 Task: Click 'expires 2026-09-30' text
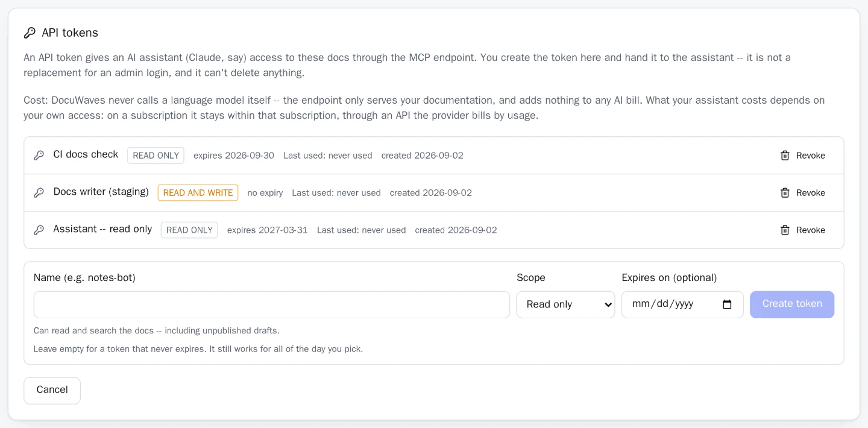234,156
